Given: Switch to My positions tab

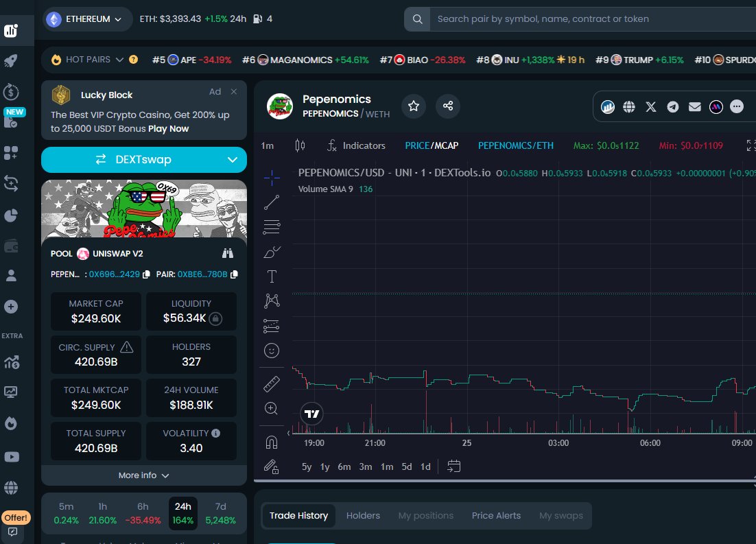Looking at the screenshot, I should [x=426, y=516].
